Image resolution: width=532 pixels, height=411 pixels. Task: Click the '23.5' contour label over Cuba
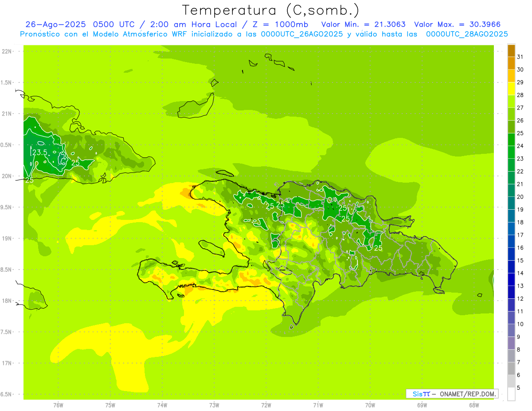point(39,153)
